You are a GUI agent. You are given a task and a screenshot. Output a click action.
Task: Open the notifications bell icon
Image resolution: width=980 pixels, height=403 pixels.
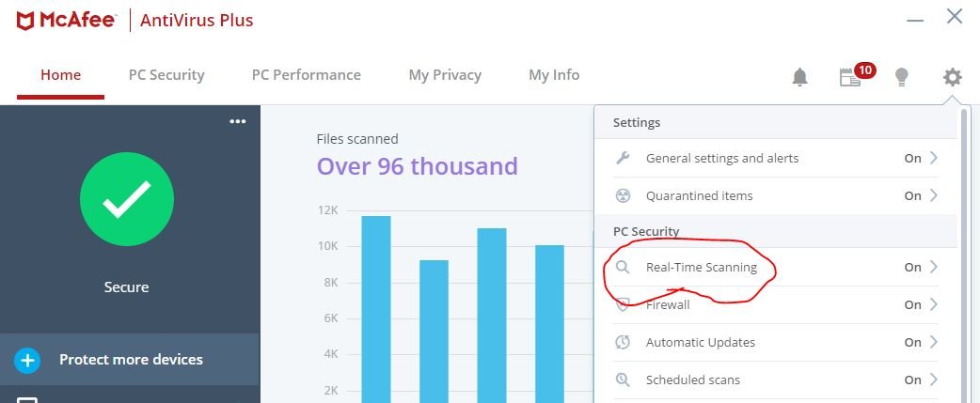click(799, 77)
